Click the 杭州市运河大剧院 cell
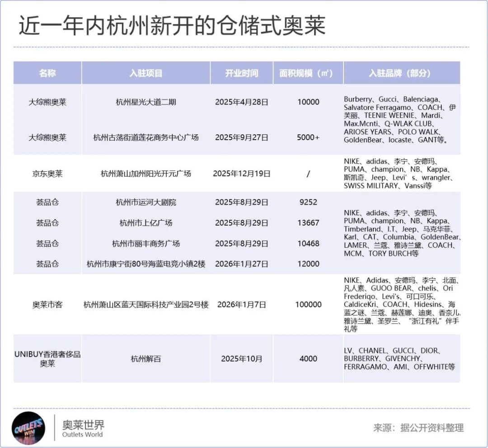The image size is (488, 448). click(x=146, y=202)
